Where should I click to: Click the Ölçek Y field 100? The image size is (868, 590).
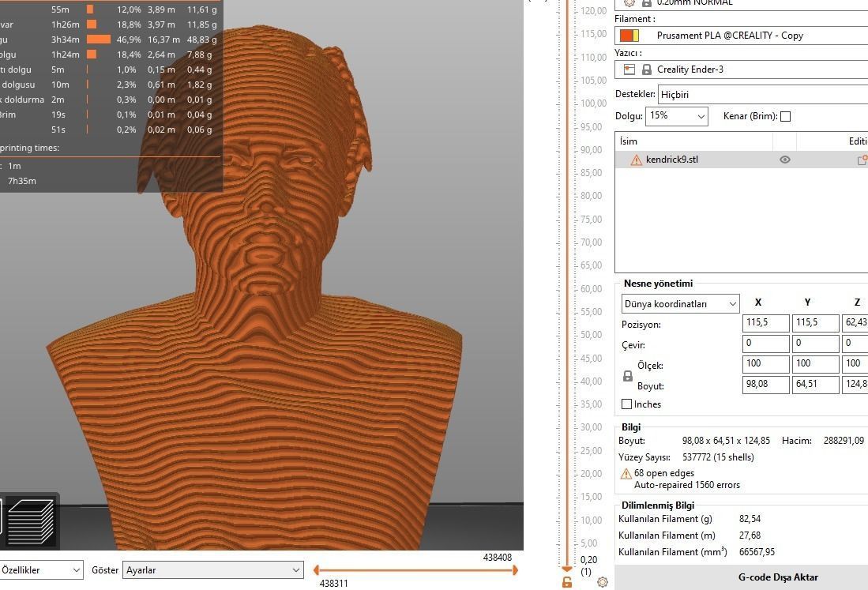[815, 363]
